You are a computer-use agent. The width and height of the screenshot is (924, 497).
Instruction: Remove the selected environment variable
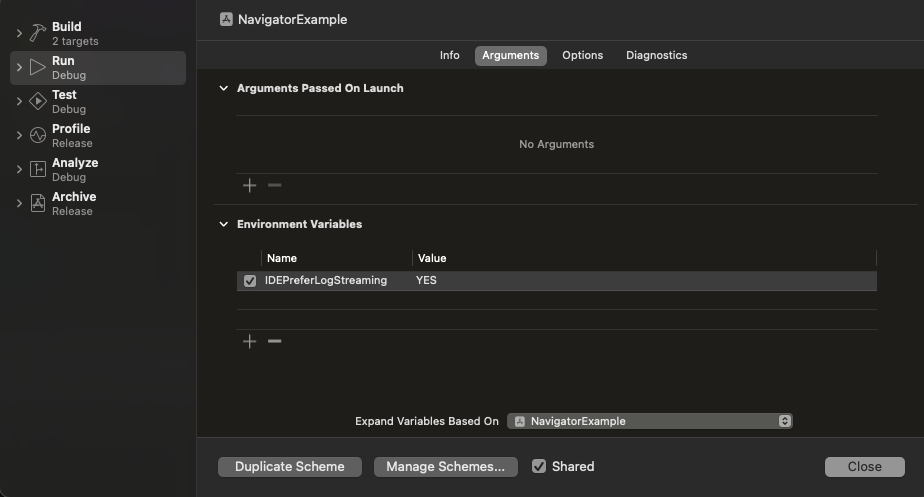pos(275,341)
